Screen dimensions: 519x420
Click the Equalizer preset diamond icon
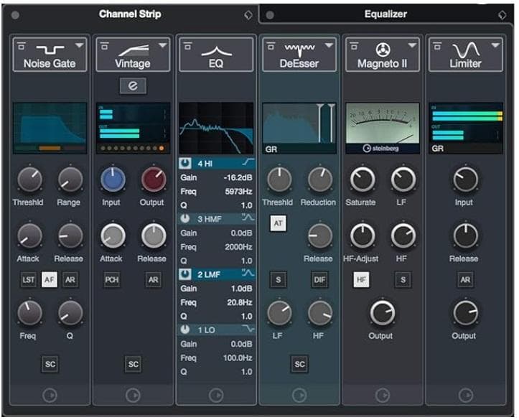502,15
